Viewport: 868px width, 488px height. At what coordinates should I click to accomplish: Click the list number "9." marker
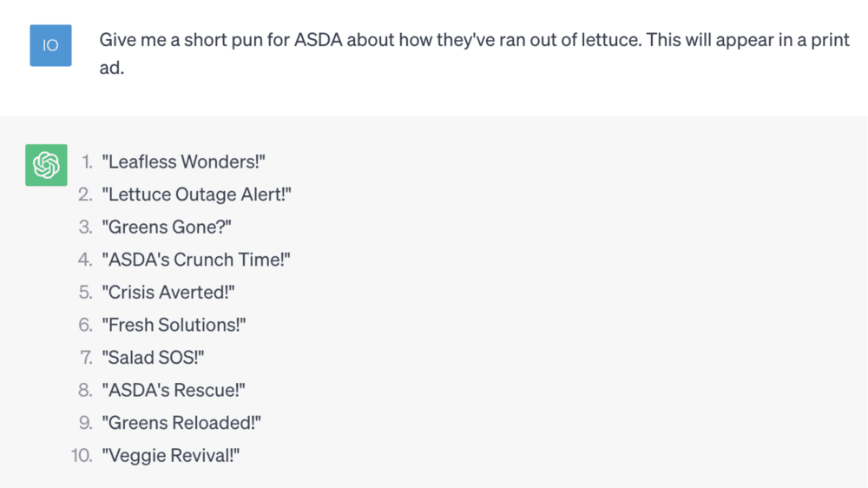point(85,423)
